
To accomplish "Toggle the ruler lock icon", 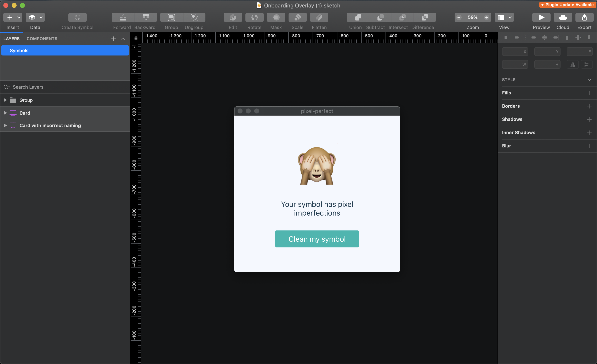I will pos(136,38).
